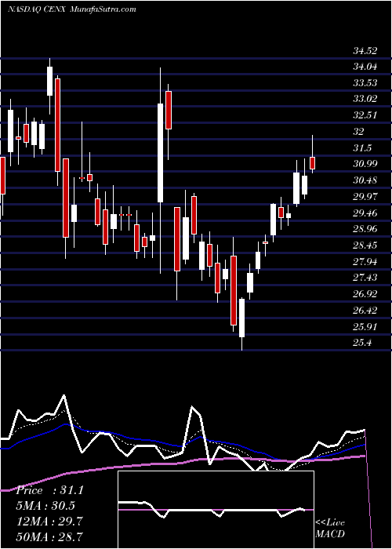Click the 27.94 price level label

(x=365, y=262)
